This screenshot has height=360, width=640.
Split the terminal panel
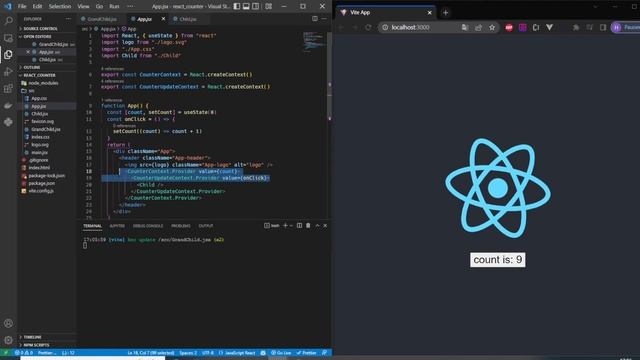(x=299, y=225)
